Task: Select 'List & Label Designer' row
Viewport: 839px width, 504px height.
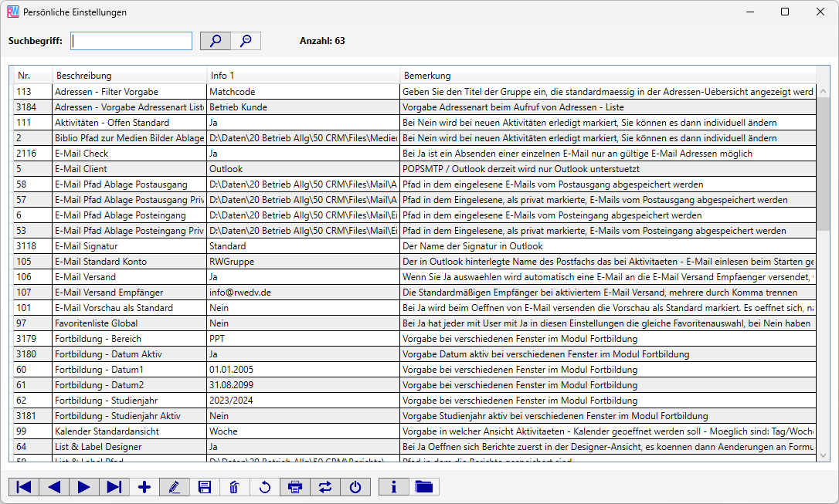Action: pos(415,447)
